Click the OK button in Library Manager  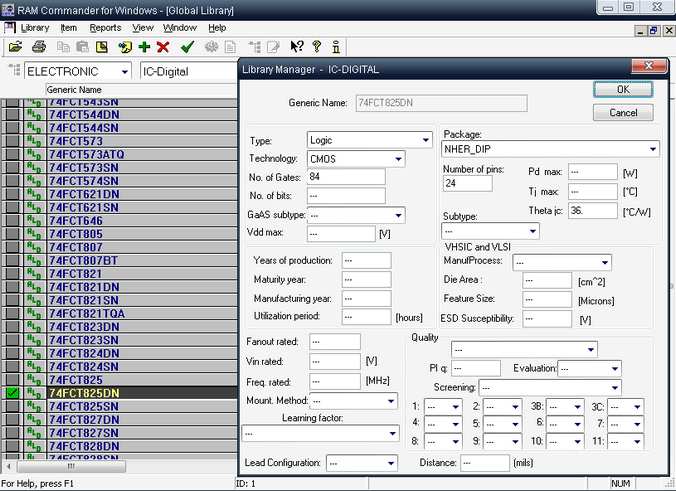[623, 90]
